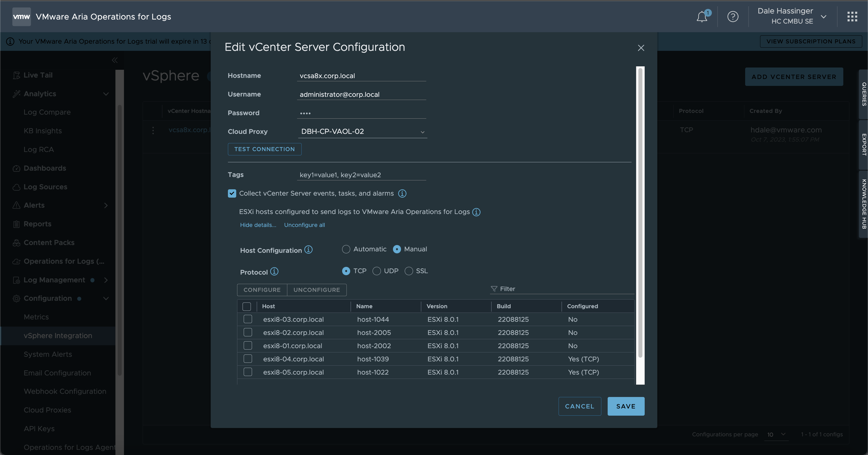868x455 pixels.
Task: Open the QUERIES side tab
Action: pos(864,94)
